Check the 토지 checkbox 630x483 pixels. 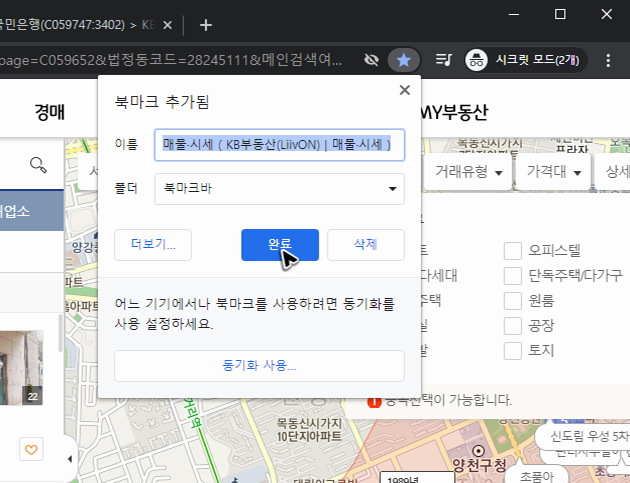513,350
